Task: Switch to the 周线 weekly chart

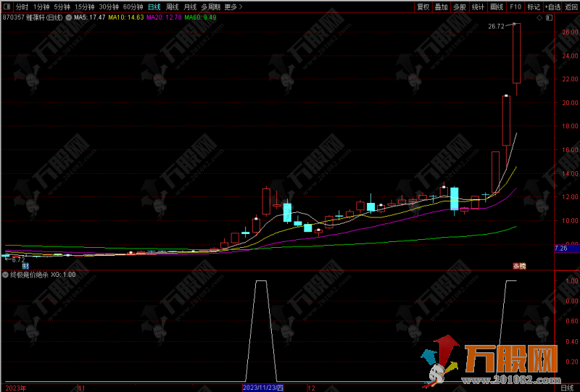Action: pos(173,7)
